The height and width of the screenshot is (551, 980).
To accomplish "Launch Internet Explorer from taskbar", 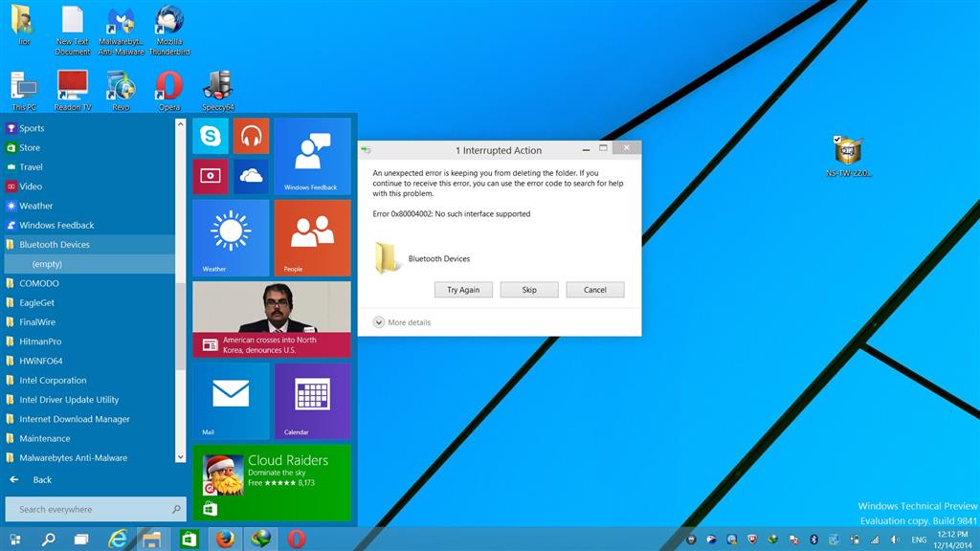I will coord(118,539).
